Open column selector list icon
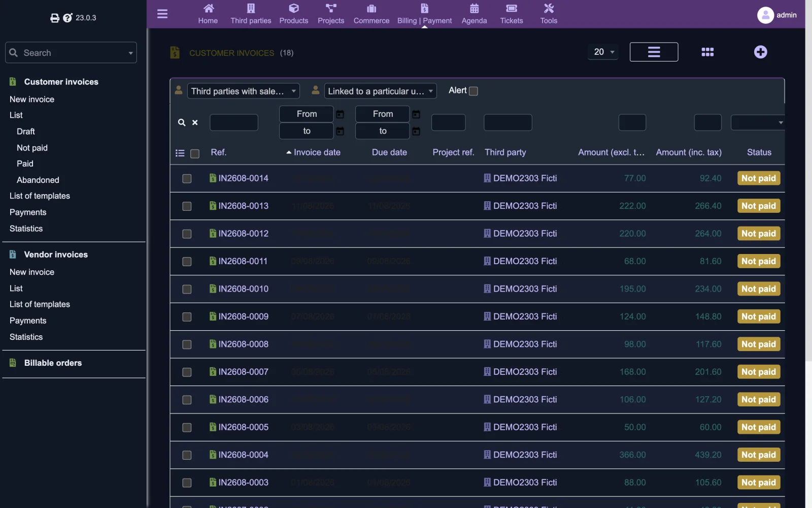The image size is (812, 508). tap(180, 153)
